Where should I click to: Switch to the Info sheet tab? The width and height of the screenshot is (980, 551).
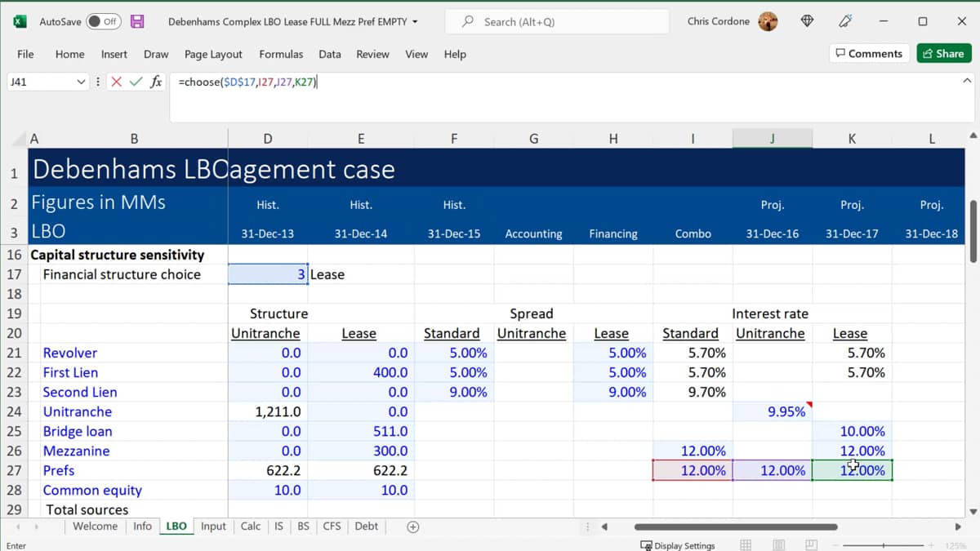(x=142, y=527)
